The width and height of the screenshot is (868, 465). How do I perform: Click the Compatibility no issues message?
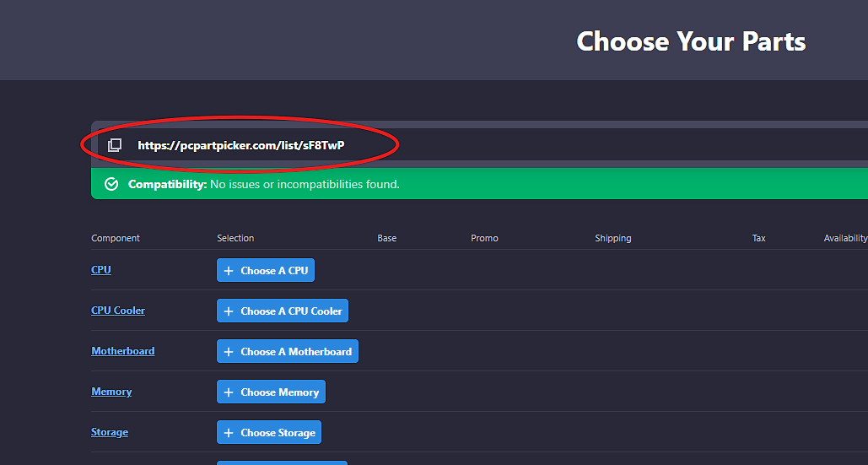(263, 184)
